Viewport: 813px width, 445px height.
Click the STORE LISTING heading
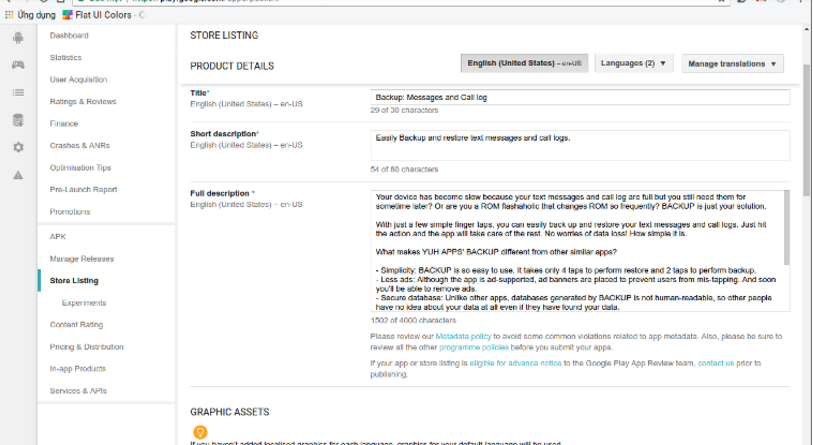tap(224, 35)
